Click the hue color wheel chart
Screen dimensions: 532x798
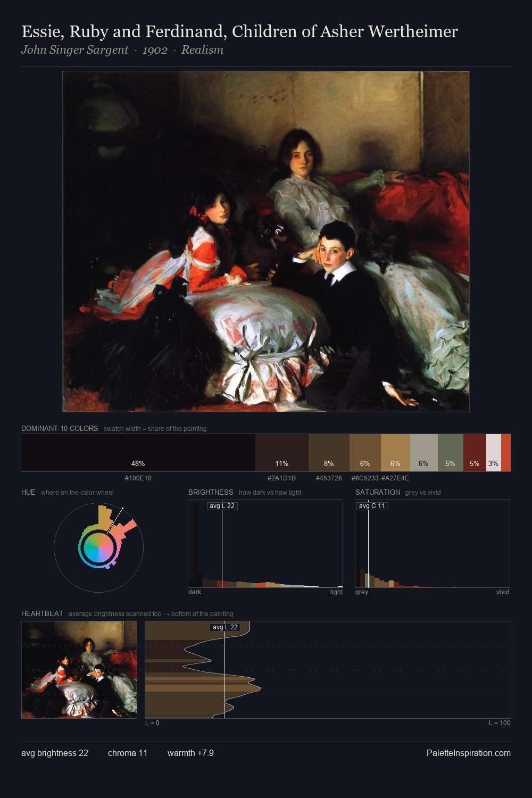point(98,547)
